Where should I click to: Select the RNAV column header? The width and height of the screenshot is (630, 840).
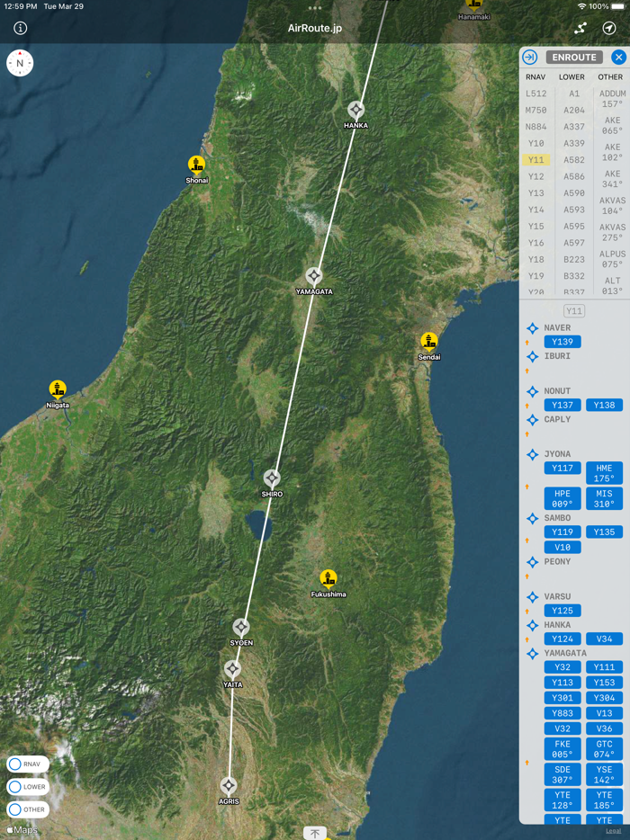(535, 77)
